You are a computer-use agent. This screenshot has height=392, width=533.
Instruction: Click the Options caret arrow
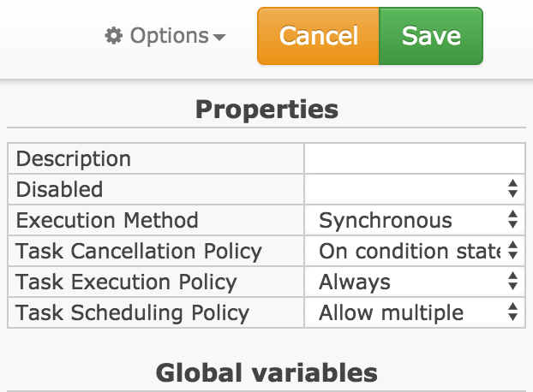[x=219, y=37]
